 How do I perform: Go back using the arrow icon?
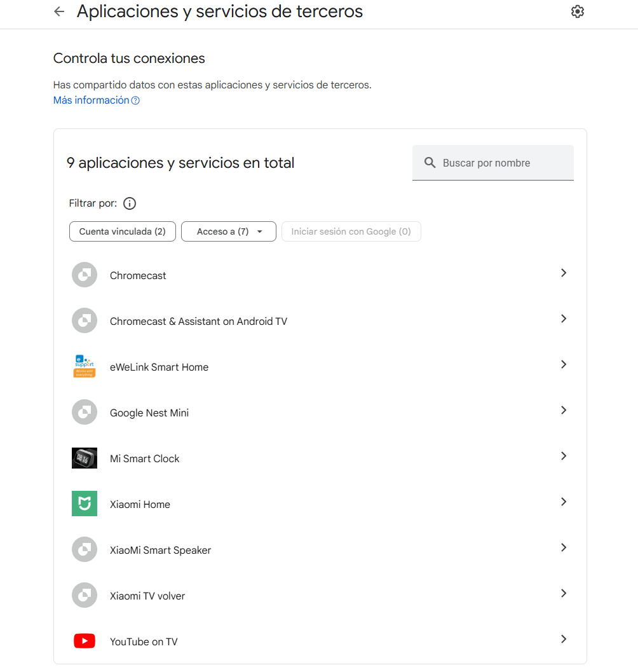[x=59, y=11]
